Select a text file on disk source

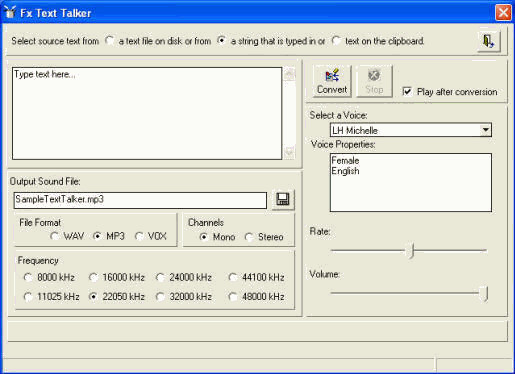(109, 41)
